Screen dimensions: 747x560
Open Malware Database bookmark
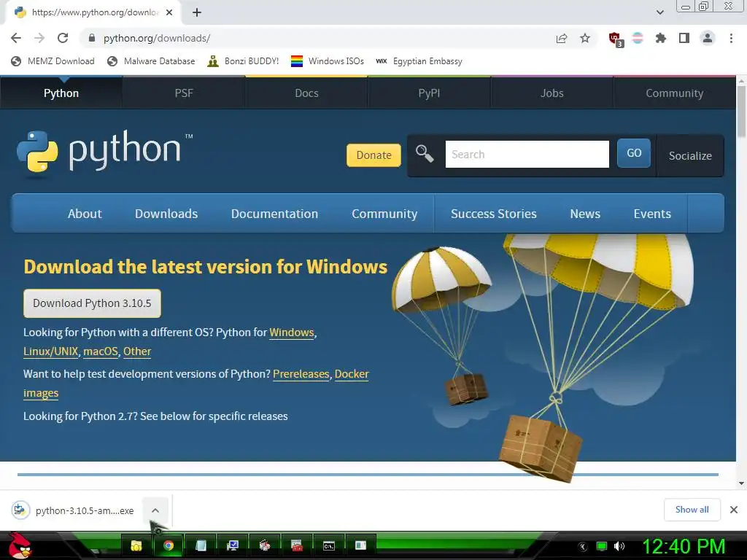point(152,61)
